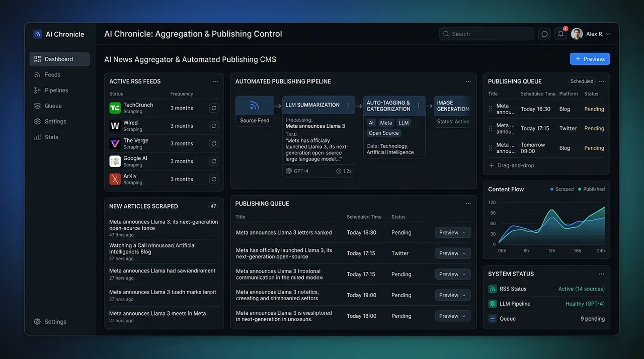The height and width of the screenshot is (359, 644).
Task: Open System Status options menu
Action: (x=602, y=274)
